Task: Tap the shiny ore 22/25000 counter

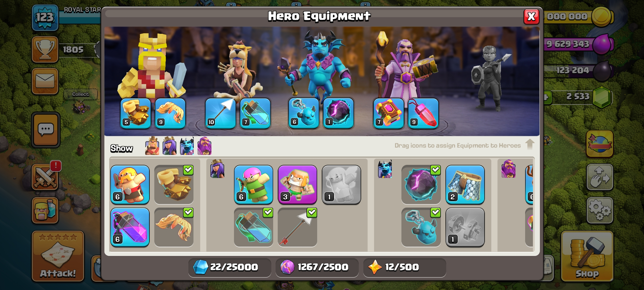Action: [230, 267]
